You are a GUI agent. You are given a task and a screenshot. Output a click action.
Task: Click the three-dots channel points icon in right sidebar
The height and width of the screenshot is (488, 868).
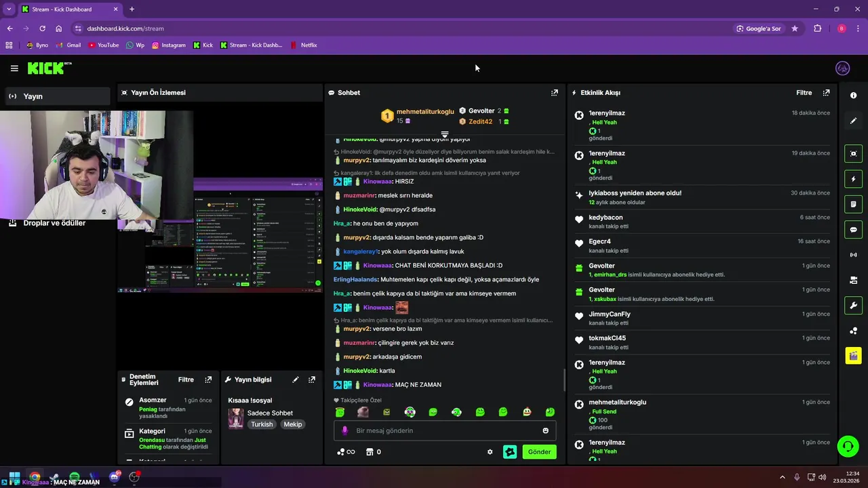(853, 331)
